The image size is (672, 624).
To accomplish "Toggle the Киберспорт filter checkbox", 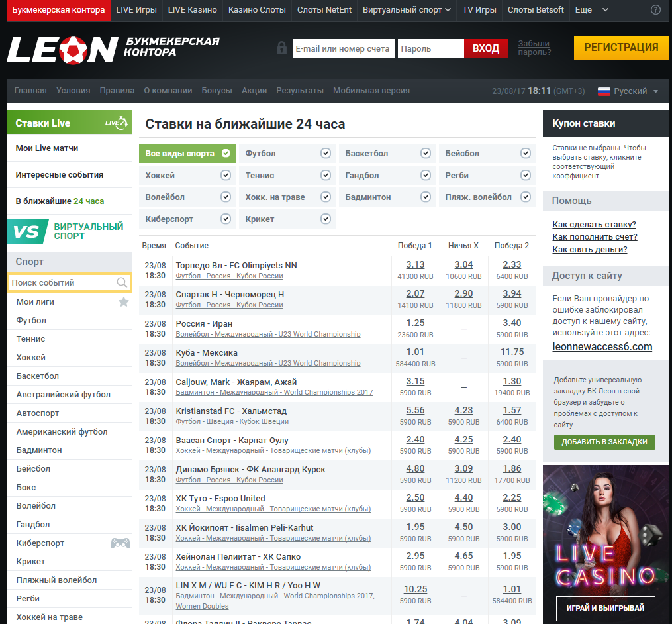I will pos(225,219).
